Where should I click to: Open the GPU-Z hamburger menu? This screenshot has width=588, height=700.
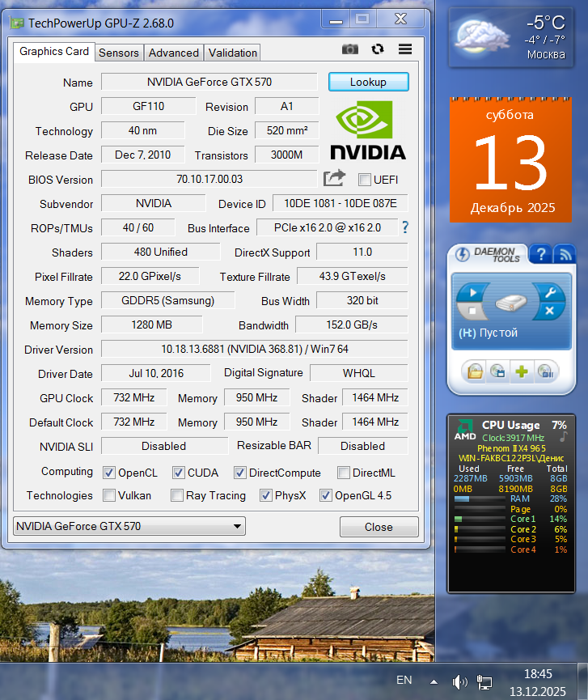point(405,49)
